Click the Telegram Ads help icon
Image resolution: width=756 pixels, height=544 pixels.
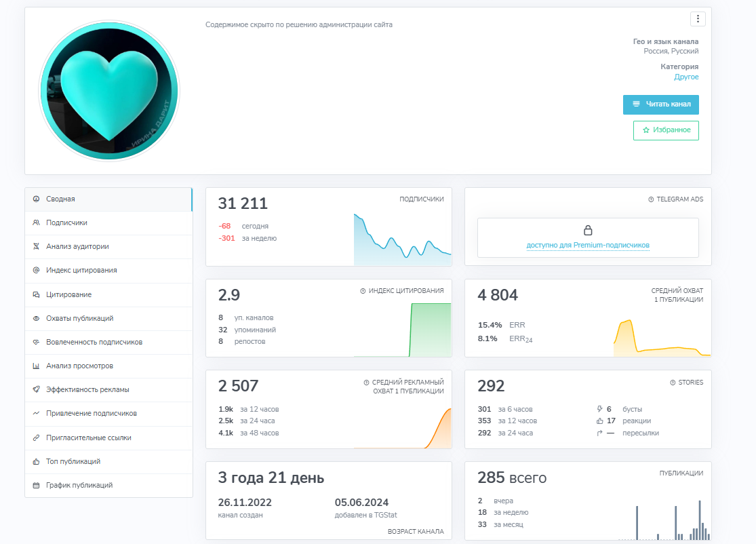click(651, 200)
